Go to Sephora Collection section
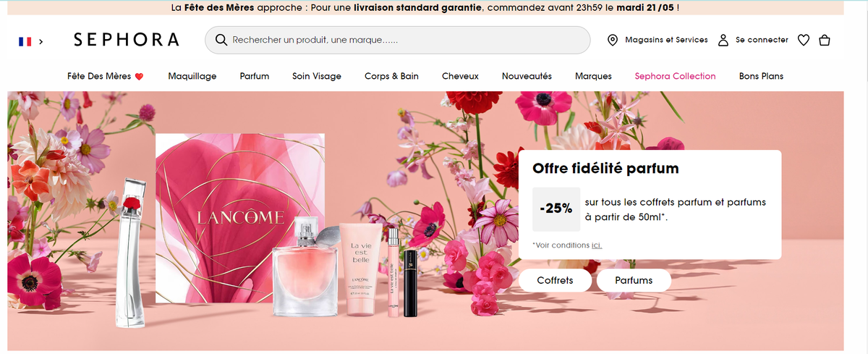 point(675,76)
